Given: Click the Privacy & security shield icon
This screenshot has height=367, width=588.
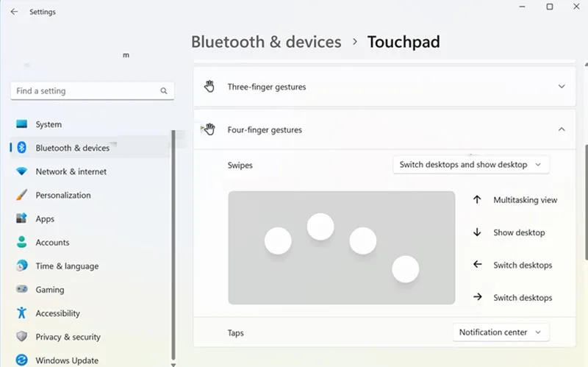Looking at the screenshot, I should [x=22, y=336].
